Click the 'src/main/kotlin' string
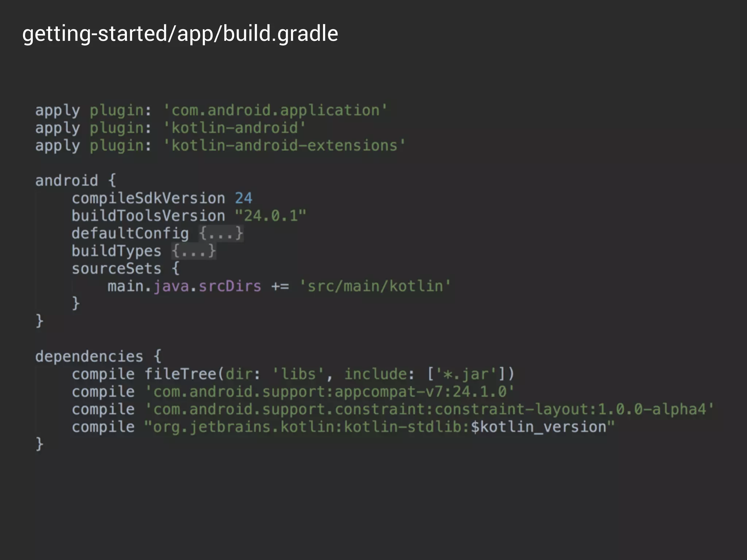This screenshot has width=747, height=560. [x=375, y=286]
